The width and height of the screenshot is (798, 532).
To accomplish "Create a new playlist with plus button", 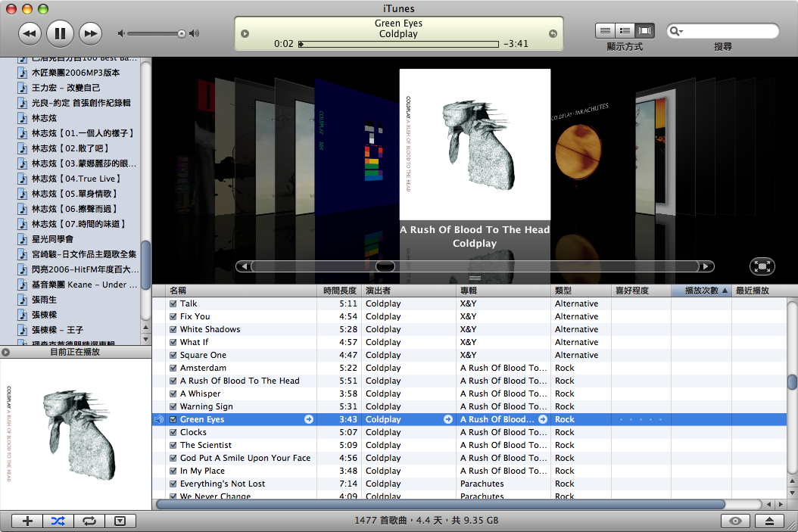I will (27, 521).
